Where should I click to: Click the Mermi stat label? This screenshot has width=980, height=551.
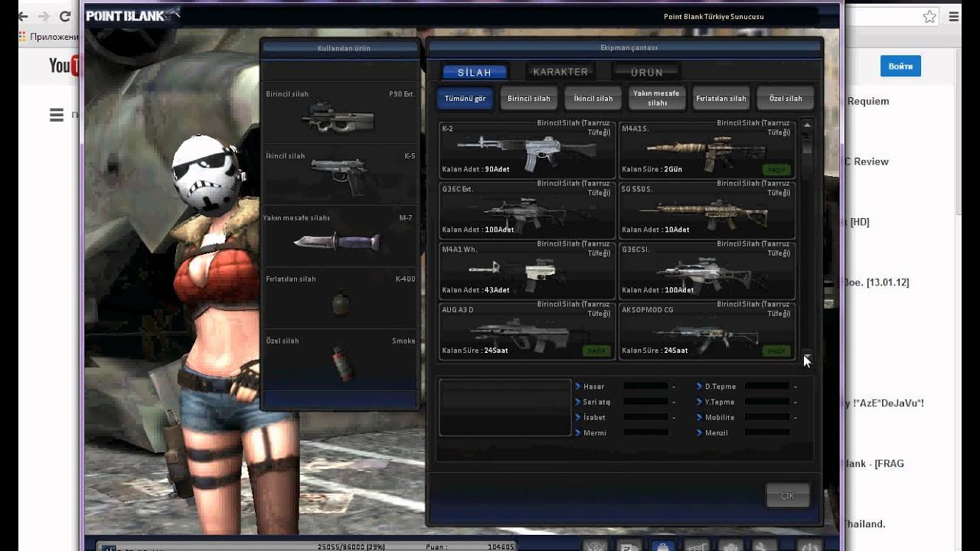pyautogui.click(x=595, y=432)
